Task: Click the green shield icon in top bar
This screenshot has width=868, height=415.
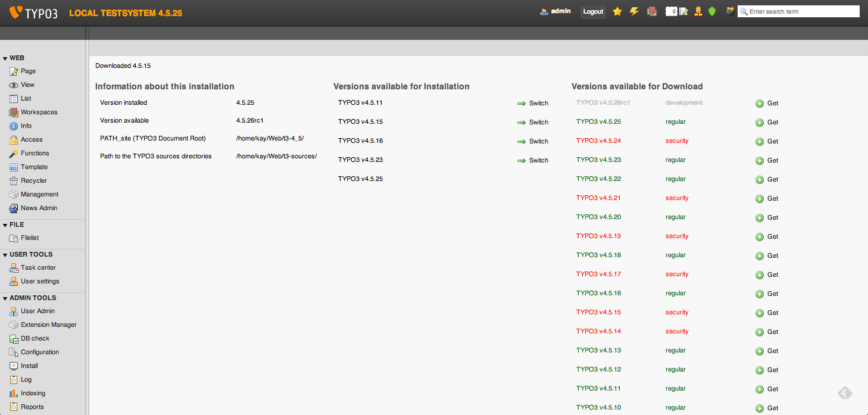Action: [x=712, y=11]
